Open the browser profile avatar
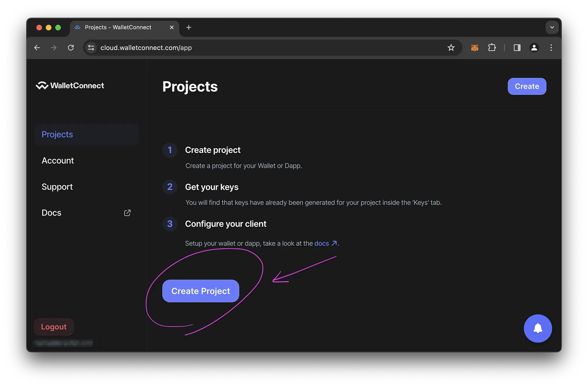Screen dimensions: 588x387 click(x=534, y=48)
